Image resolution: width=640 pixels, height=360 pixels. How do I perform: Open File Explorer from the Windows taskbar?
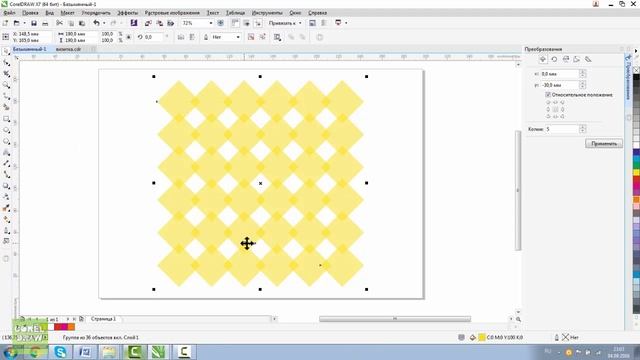109,352
